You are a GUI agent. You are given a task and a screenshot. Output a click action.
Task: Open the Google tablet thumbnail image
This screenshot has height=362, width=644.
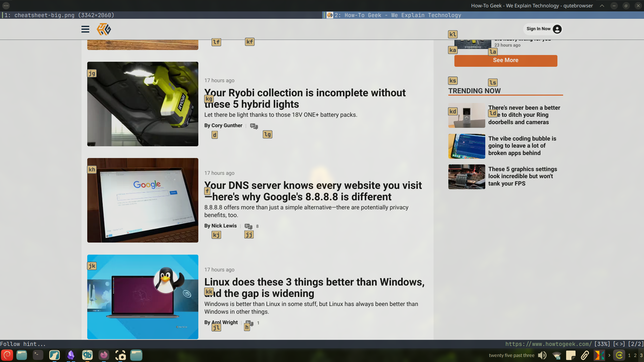click(143, 200)
